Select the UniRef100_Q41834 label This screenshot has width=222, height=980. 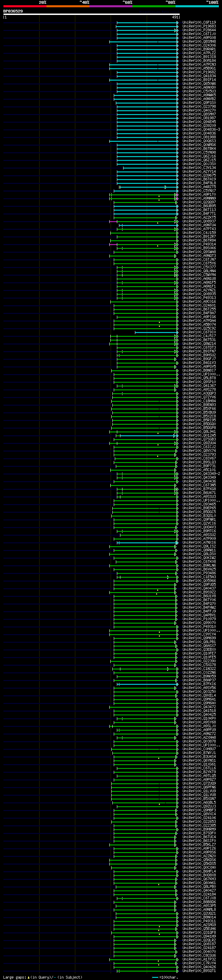pos(199,76)
